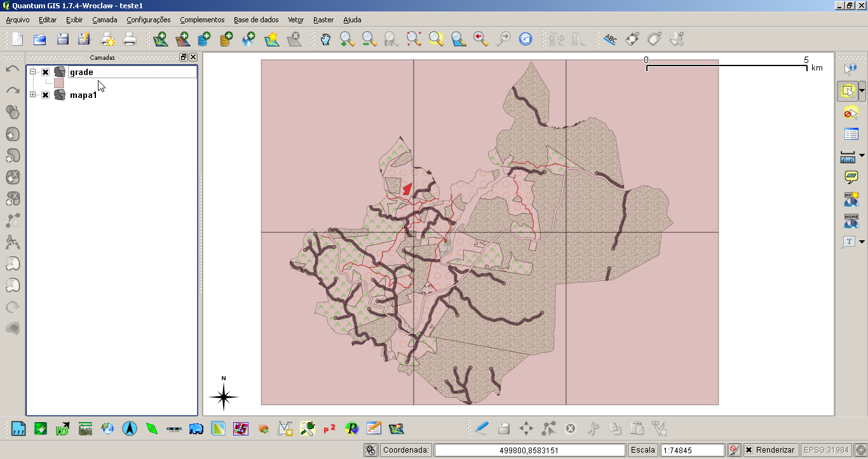Click the pink color swatch under grade

coord(58,83)
